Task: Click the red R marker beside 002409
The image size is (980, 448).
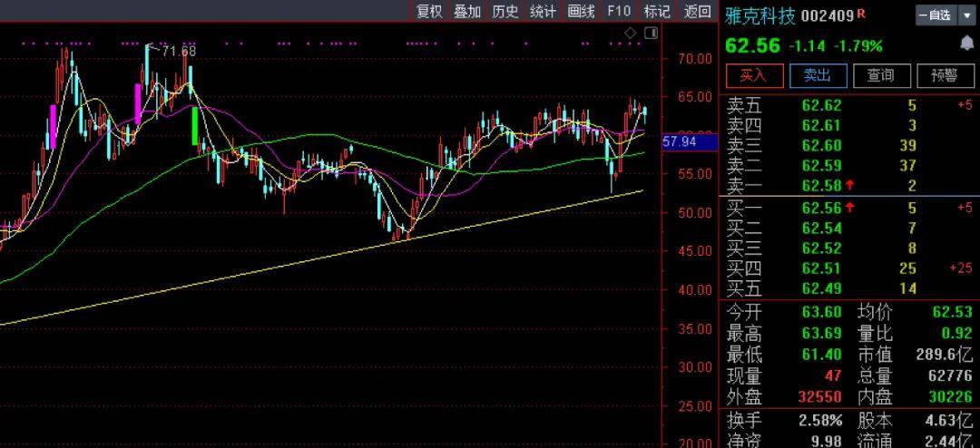Action: tap(862, 13)
